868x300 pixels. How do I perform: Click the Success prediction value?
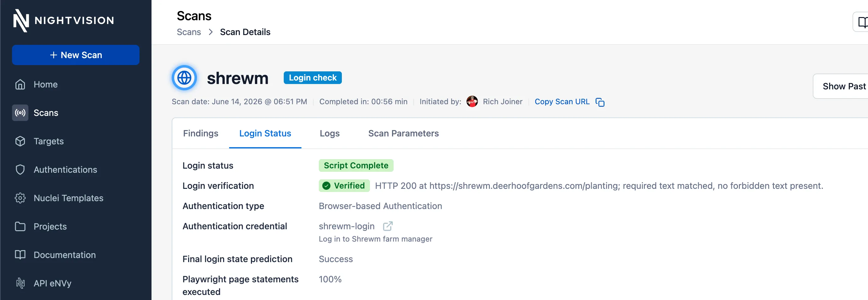[336, 259]
